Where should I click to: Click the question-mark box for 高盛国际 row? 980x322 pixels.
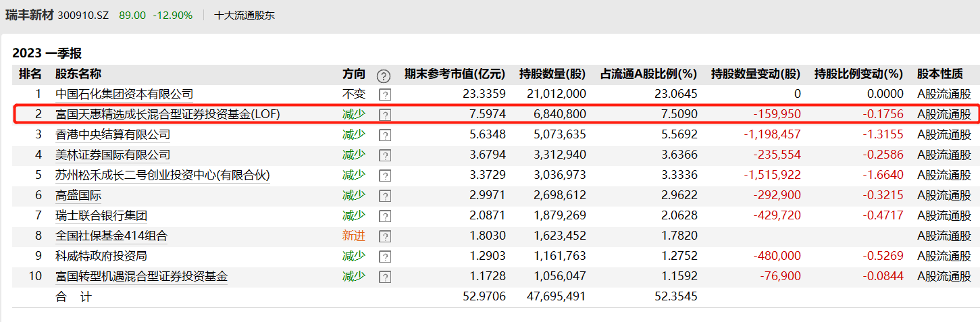385,196
